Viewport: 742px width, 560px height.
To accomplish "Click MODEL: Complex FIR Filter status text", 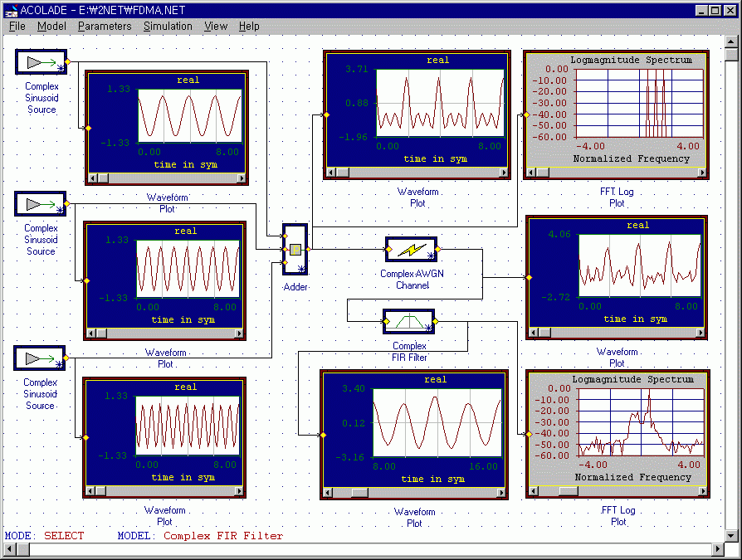I will point(201,536).
